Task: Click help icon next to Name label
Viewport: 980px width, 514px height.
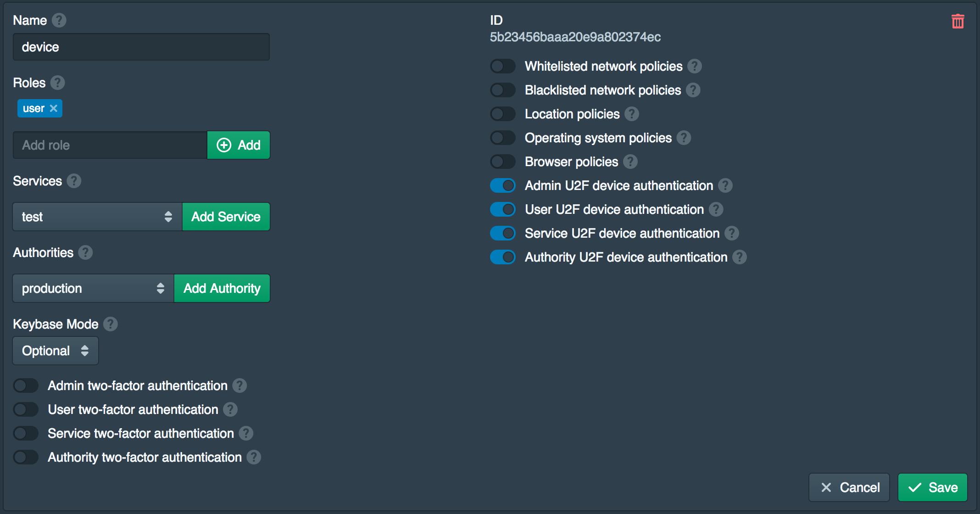Action: click(x=59, y=20)
